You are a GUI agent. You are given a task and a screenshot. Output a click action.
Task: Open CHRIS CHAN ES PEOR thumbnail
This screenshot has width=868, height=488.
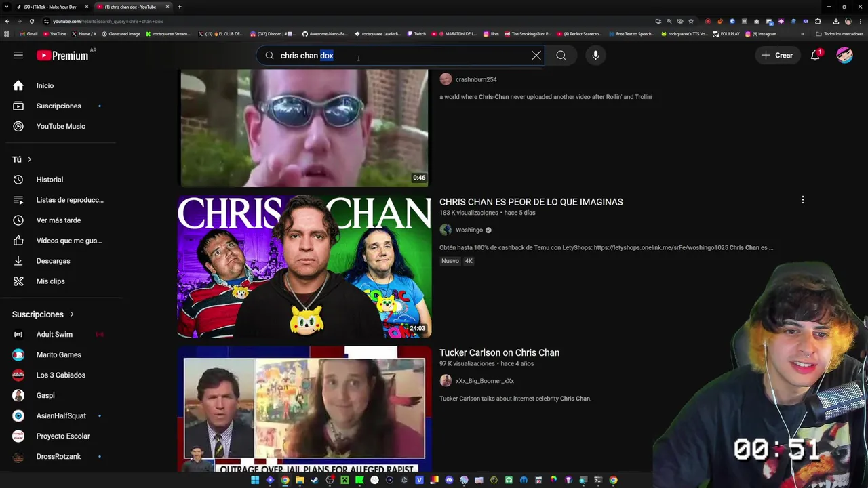pyautogui.click(x=304, y=267)
